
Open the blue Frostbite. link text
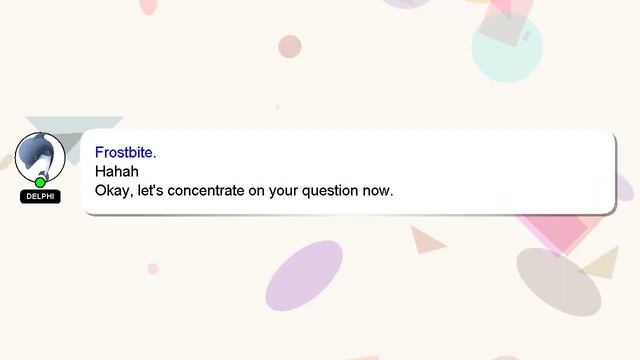(x=125, y=152)
